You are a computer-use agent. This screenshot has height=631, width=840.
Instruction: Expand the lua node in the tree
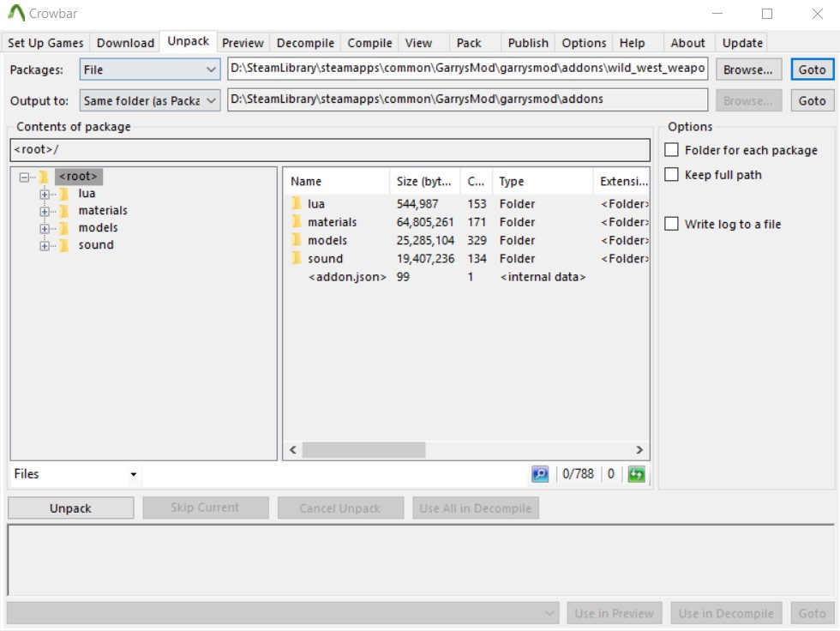45,194
